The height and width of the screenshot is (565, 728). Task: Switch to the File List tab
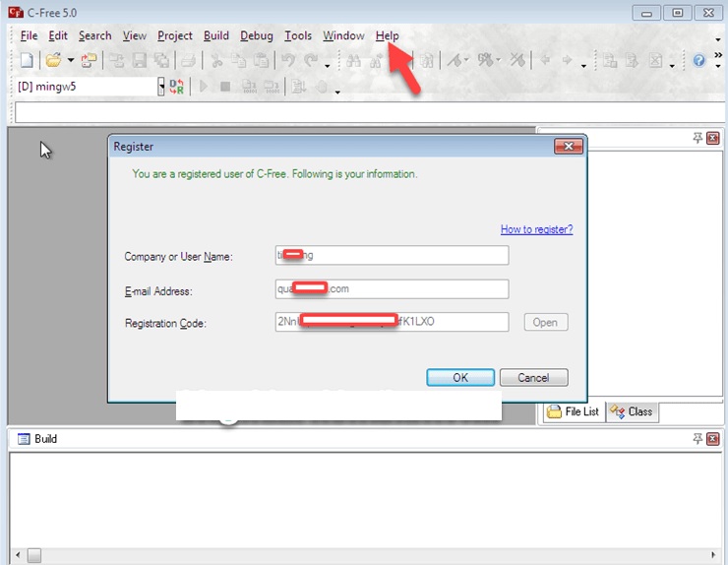(x=574, y=411)
